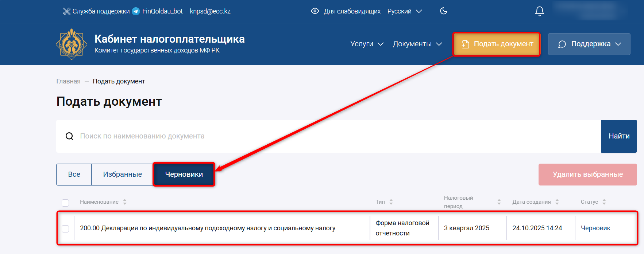This screenshot has width=644, height=254.
Task: Click the Кабинет налогоплательщика title
Action: (x=170, y=39)
